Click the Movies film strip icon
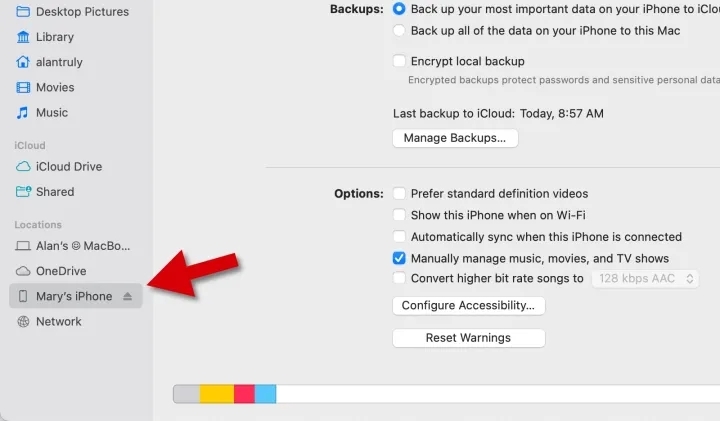The image size is (720, 421). pyautogui.click(x=23, y=87)
